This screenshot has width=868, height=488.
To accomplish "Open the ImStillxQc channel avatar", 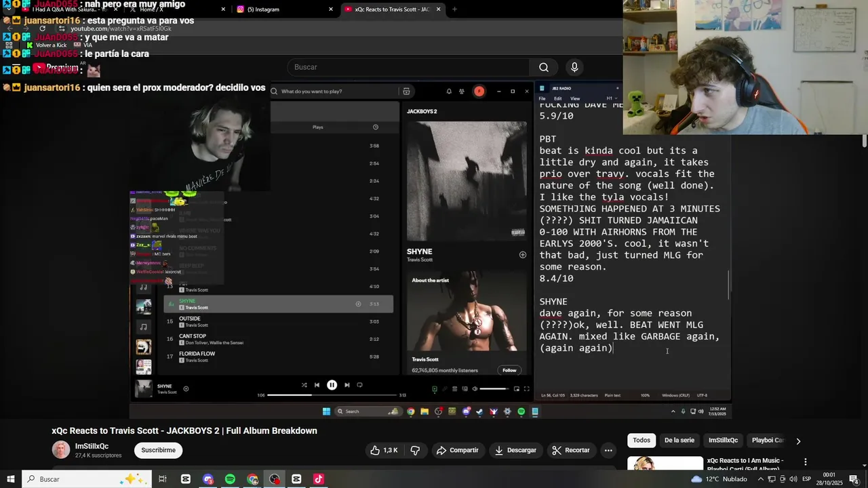I will pos(61,450).
